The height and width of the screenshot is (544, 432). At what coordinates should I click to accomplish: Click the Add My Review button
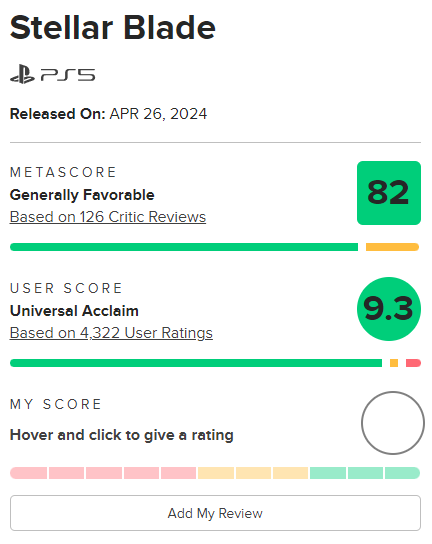point(215,513)
